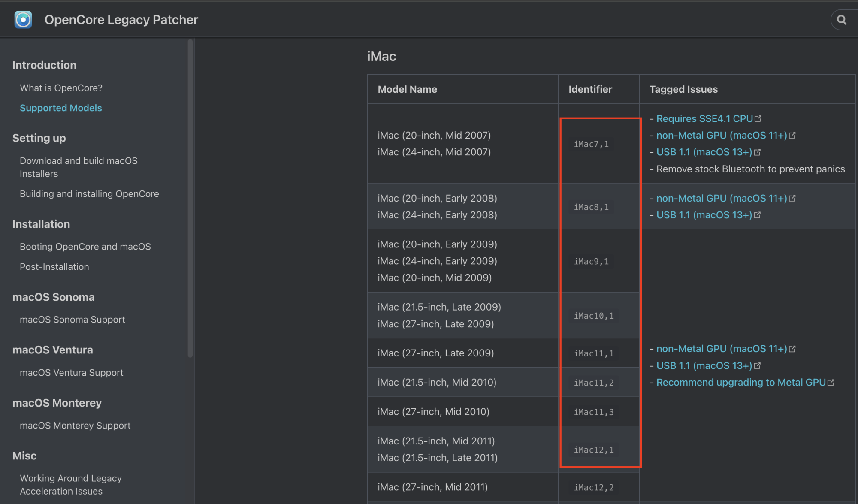
Task: Open Recommend upgrading to Metal GPU link
Action: coord(741,382)
